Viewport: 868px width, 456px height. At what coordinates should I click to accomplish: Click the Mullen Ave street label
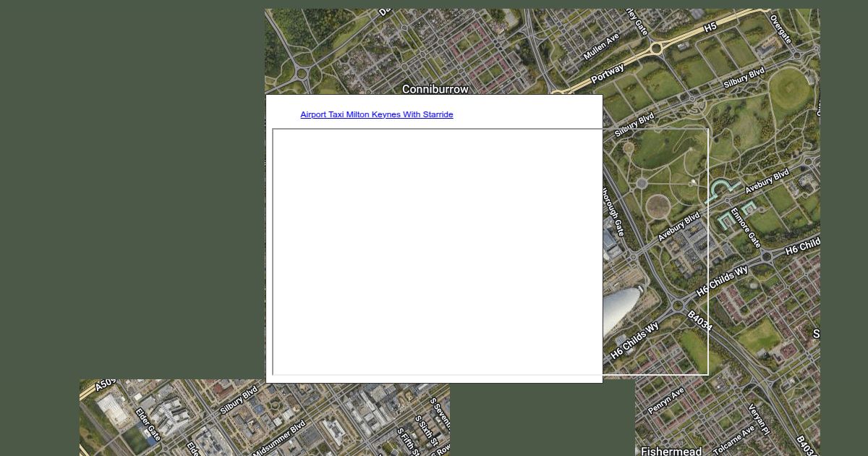[601, 46]
